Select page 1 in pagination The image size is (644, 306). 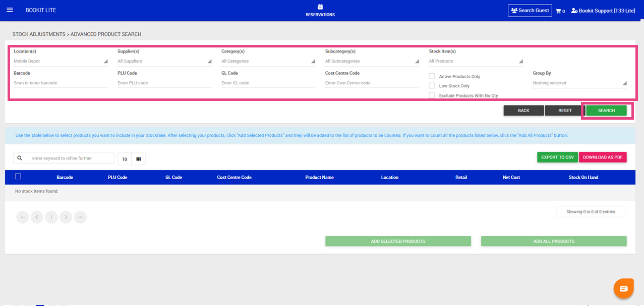click(51, 217)
